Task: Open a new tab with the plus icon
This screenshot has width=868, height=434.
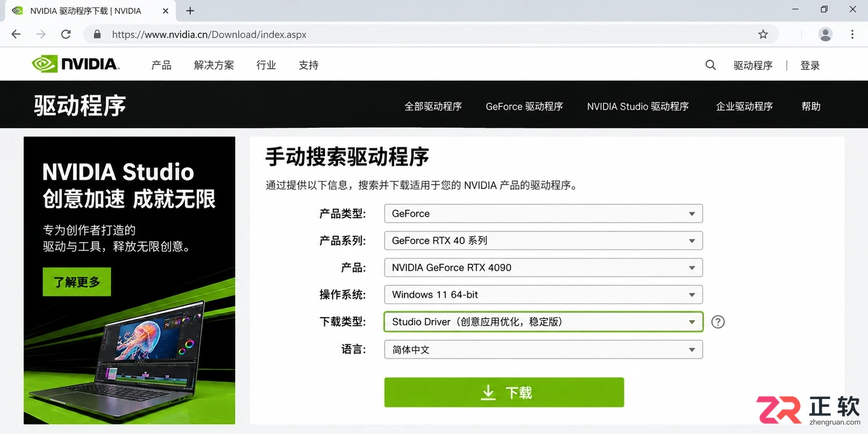Action: [x=190, y=11]
